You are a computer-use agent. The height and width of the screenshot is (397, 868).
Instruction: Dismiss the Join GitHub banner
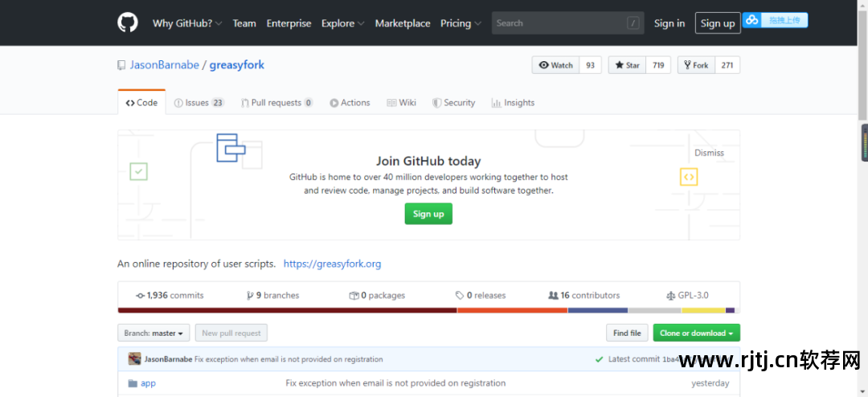[709, 153]
